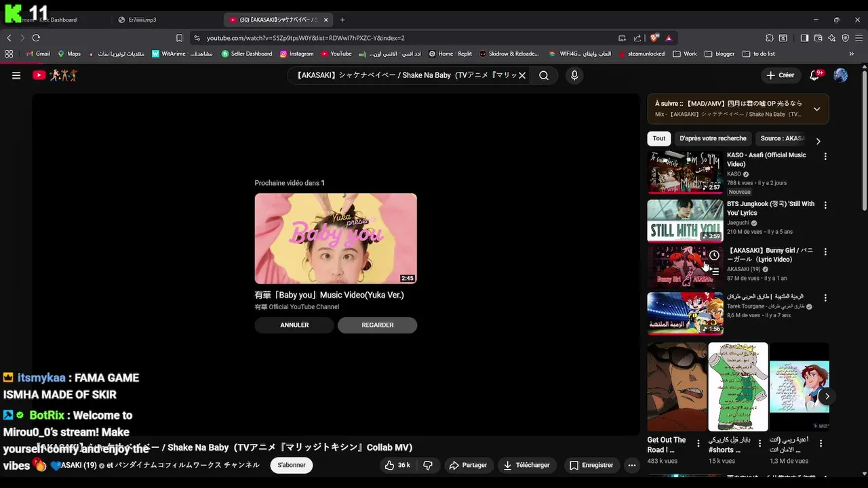Open the to do list bookmarks folder
Screen dimensions: 868x488
[x=759, y=54]
